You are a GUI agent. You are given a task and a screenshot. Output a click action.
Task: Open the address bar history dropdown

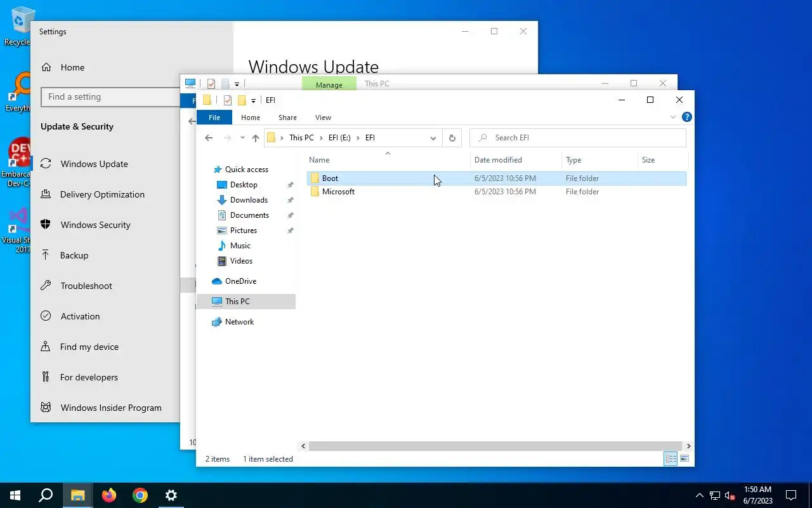(x=433, y=138)
